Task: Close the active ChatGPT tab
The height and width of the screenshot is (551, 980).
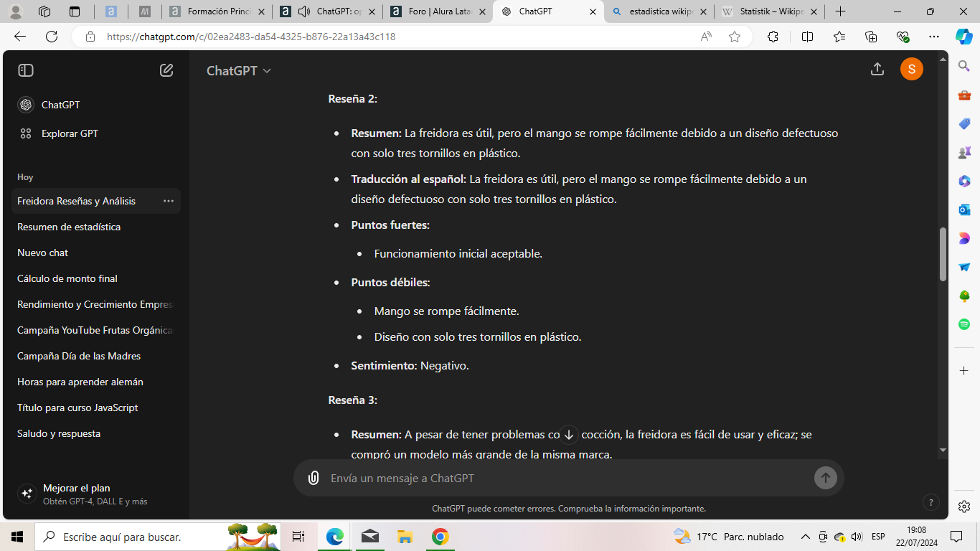Action: click(593, 11)
